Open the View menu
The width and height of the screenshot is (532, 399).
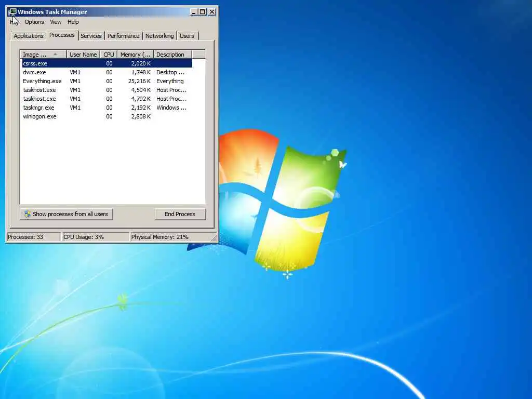[56, 22]
